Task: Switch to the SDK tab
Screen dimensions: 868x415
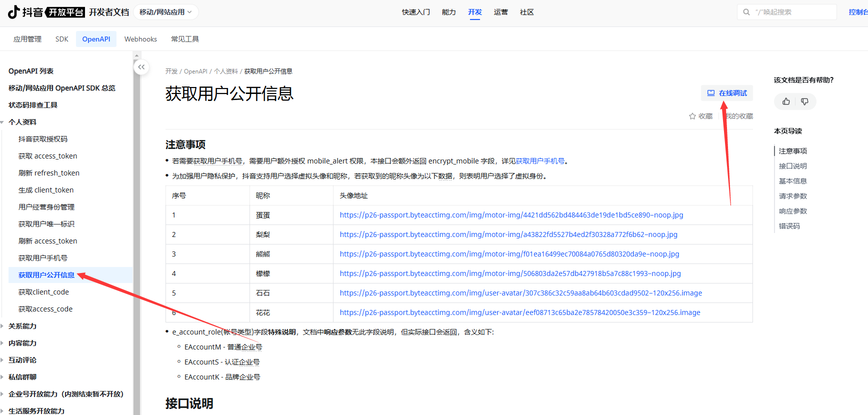Action: 62,39
